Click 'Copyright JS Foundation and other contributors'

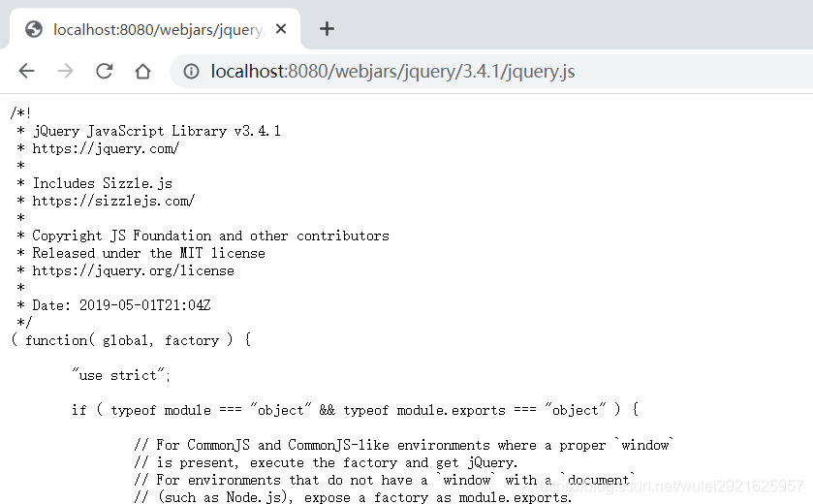(210, 236)
